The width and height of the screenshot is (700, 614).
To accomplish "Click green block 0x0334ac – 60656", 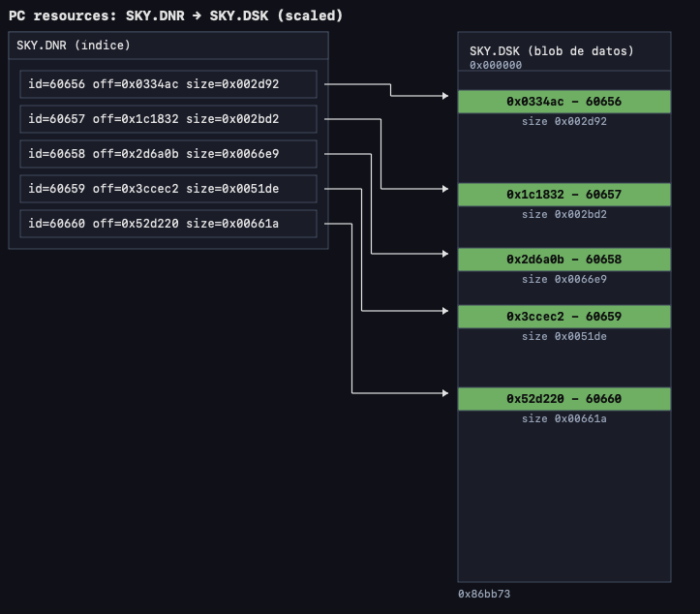I will (x=563, y=102).
